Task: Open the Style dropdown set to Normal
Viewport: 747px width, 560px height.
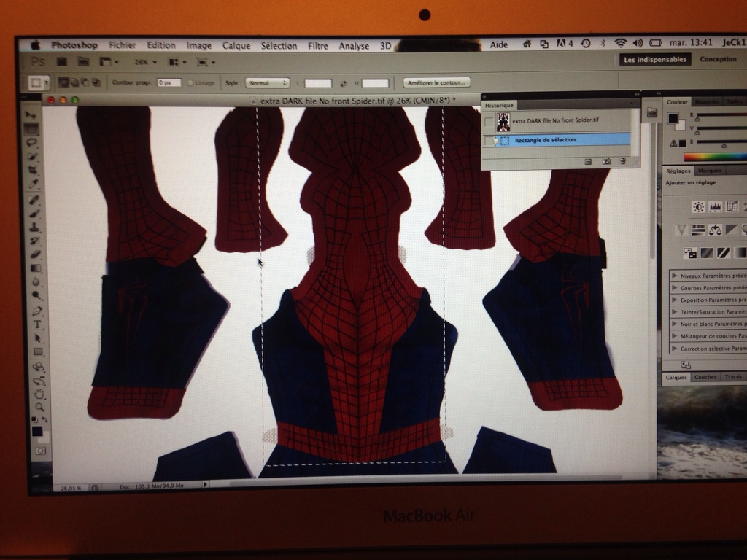Action: pos(268,83)
